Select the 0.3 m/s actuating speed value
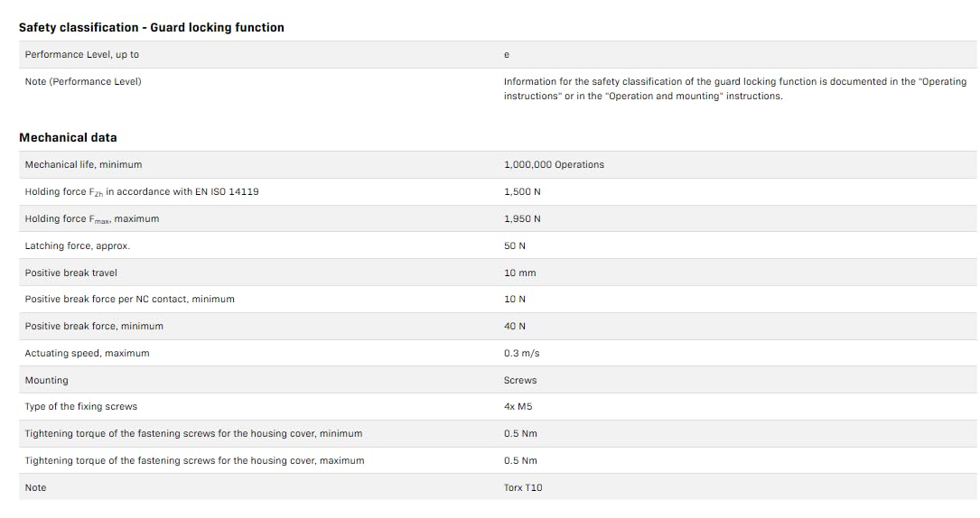Image resolution: width=980 pixels, height=518 pixels. [521, 353]
